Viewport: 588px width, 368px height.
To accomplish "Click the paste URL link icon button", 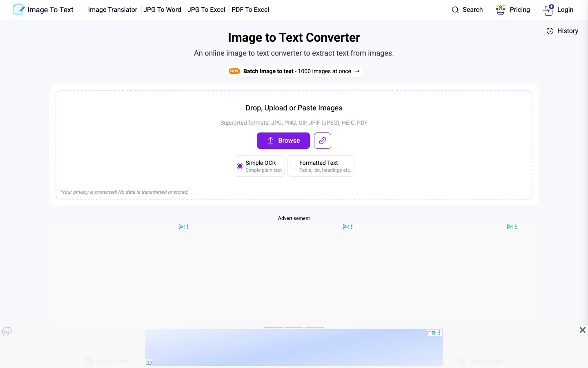I will click(x=323, y=141).
